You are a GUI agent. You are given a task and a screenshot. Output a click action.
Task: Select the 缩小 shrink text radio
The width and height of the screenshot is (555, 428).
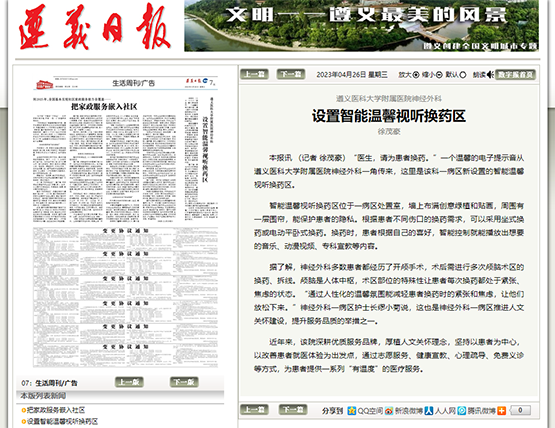point(439,75)
